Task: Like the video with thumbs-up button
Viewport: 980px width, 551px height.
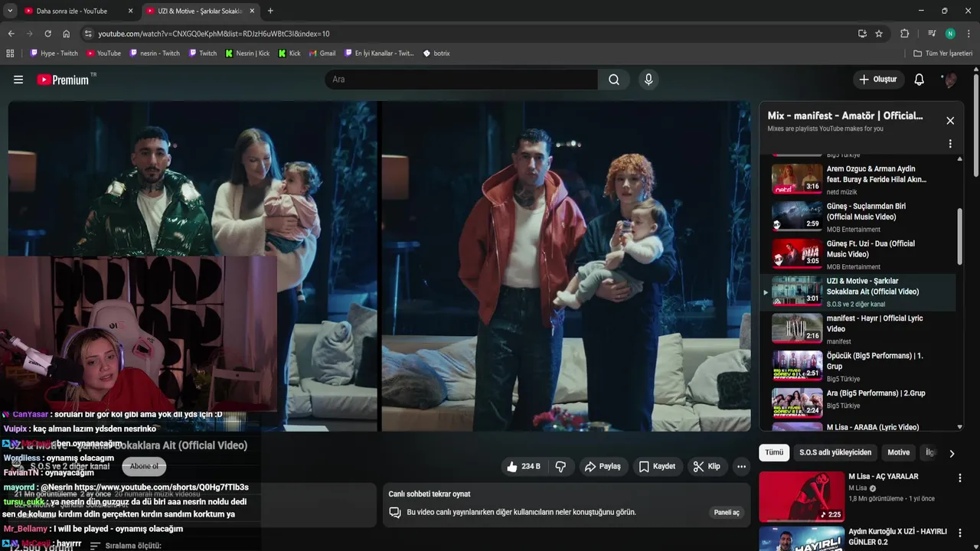Action: coord(523,466)
